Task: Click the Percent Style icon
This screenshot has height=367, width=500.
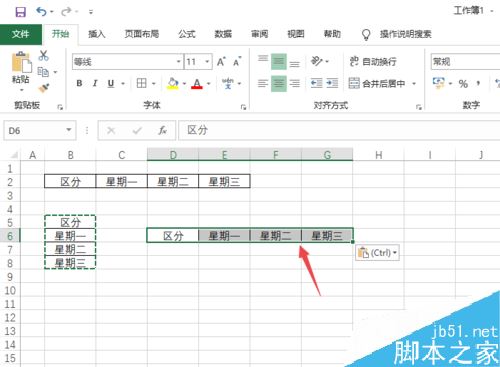Action: 463,83
